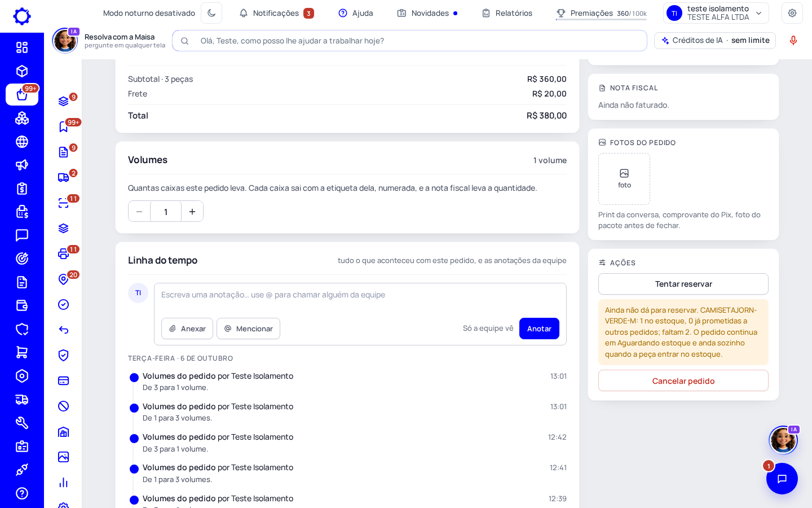Open the map pin icon with badge 20
Image resolution: width=812 pixels, height=508 pixels.
click(64, 279)
